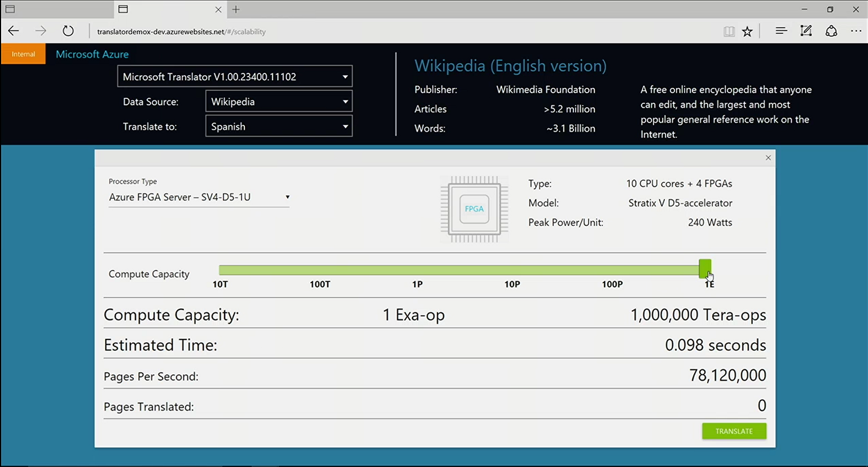Image resolution: width=868 pixels, height=467 pixels.
Task: Click the browser forward arrow
Action: [41, 31]
